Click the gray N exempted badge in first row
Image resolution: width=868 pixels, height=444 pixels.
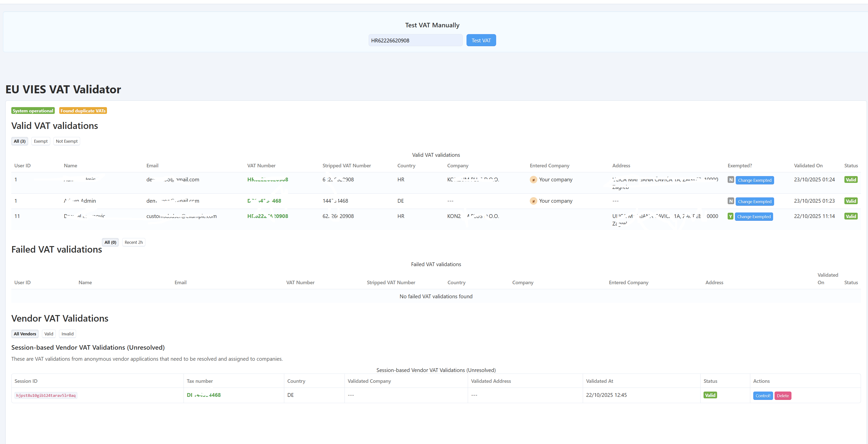pyautogui.click(x=730, y=180)
